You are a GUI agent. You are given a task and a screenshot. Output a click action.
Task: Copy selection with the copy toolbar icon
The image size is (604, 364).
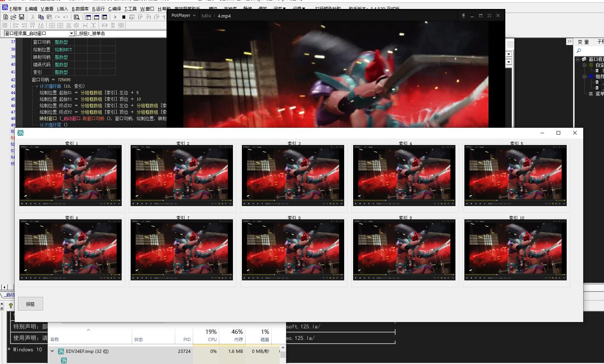point(41,17)
